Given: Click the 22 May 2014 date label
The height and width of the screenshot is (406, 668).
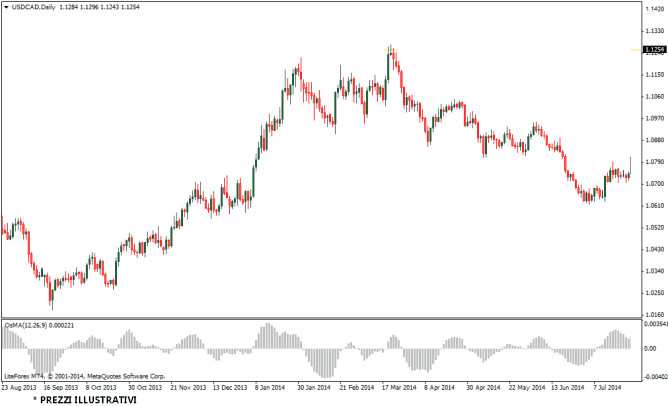Looking at the screenshot, I should point(525,386).
